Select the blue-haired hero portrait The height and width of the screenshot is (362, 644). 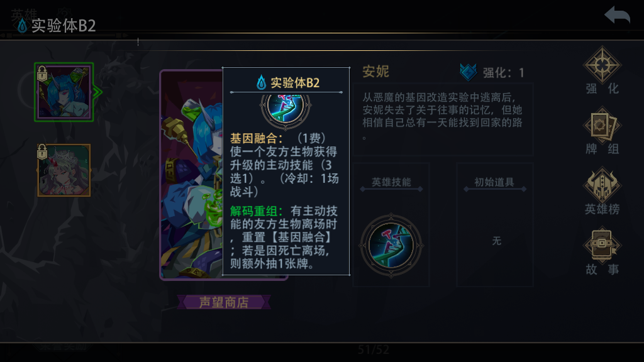64,92
